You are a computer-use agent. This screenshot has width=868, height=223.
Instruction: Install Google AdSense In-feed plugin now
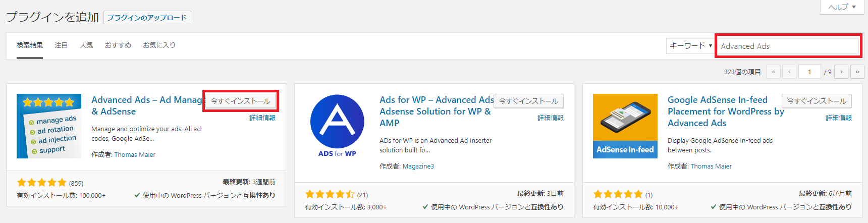(x=817, y=101)
